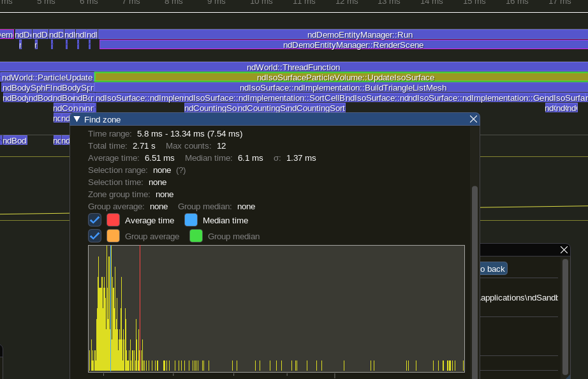Image resolution: width=588 pixels, height=379 pixels.
Task: Close the window behind Find zone
Action: click(564, 250)
